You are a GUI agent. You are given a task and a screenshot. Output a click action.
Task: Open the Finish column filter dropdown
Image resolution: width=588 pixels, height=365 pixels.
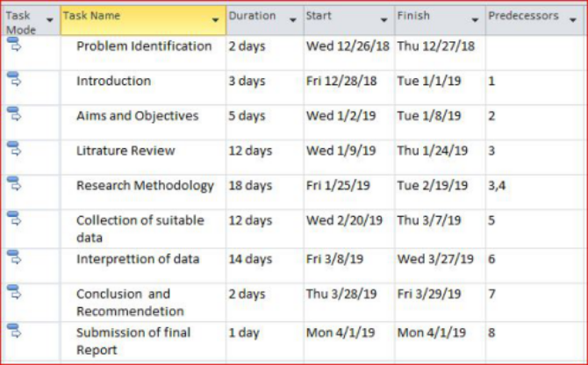[475, 20]
